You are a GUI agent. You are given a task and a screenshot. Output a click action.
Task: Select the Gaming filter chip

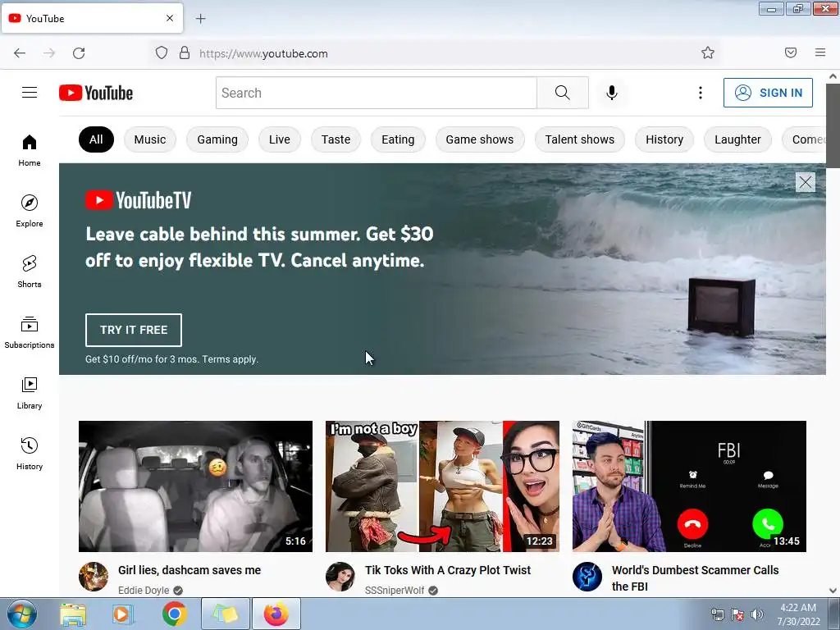click(x=217, y=139)
